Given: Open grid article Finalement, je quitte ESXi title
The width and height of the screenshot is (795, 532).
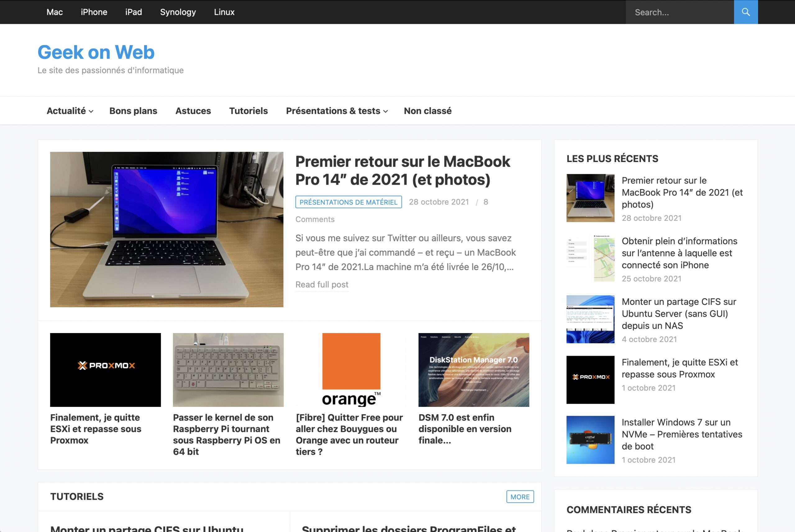Looking at the screenshot, I should pyautogui.click(x=96, y=429).
